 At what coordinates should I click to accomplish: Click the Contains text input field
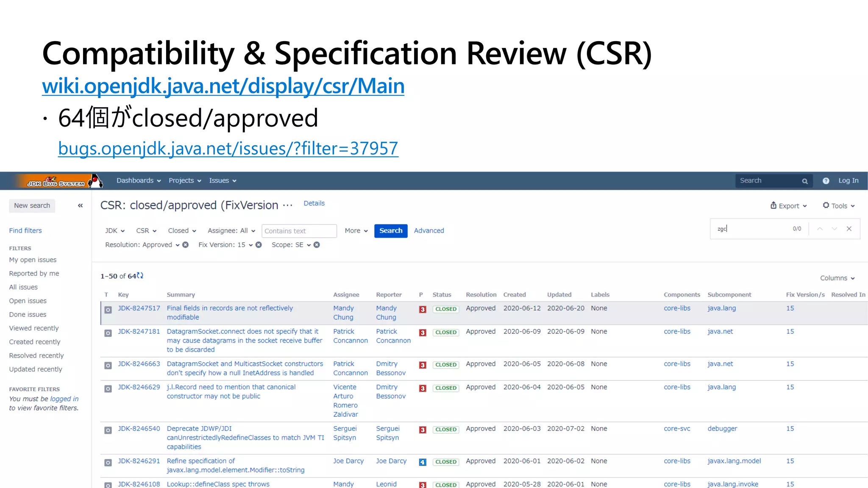click(x=299, y=231)
